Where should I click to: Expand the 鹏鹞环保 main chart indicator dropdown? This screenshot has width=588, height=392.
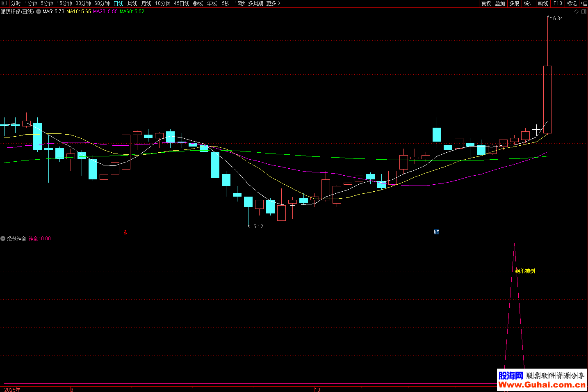39,11
